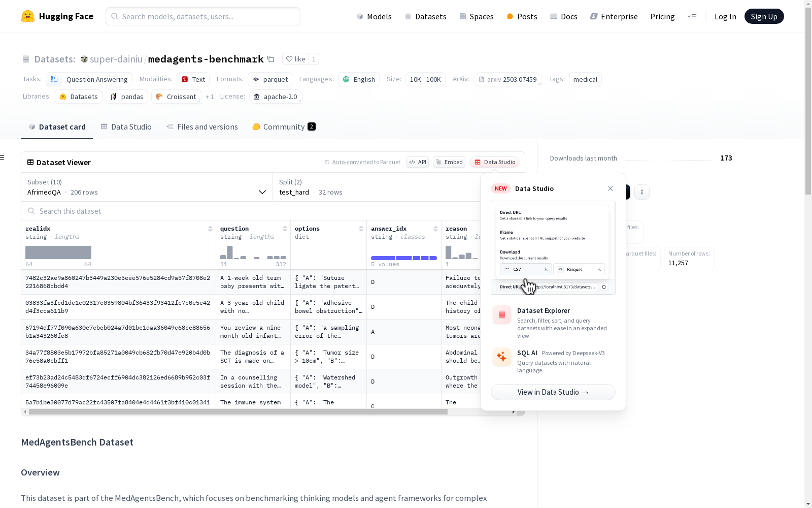The height and width of the screenshot is (508, 812).
Task: Switch to the Files and versions tab
Action: [202, 127]
